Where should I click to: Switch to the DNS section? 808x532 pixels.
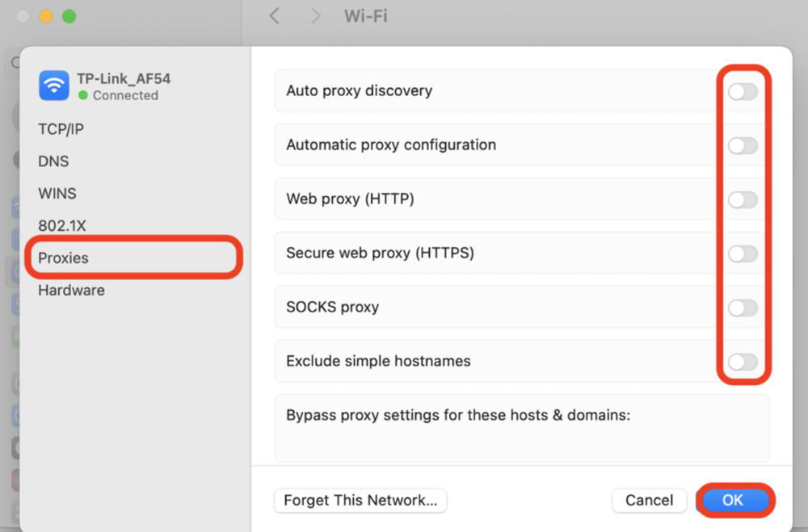pos(53,161)
